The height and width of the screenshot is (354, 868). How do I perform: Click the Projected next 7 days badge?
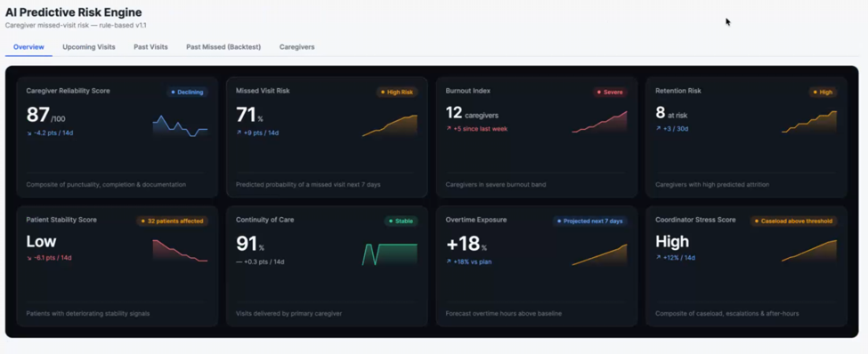[589, 221]
